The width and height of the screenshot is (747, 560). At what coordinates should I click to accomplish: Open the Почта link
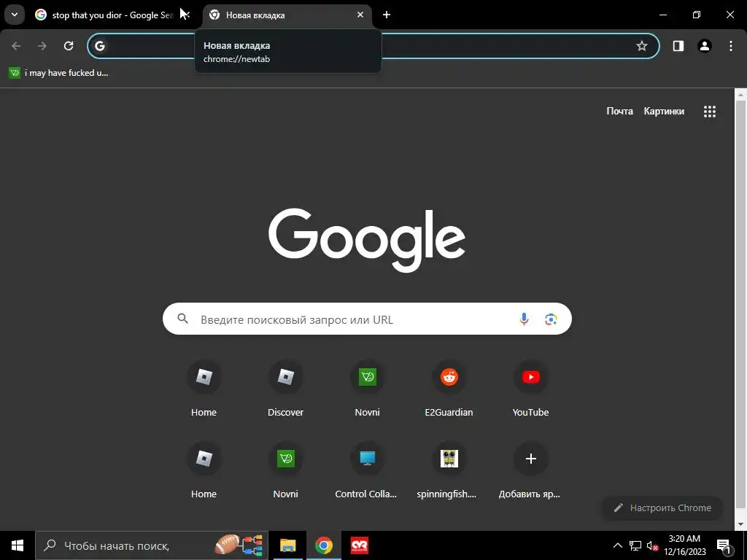pos(619,111)
